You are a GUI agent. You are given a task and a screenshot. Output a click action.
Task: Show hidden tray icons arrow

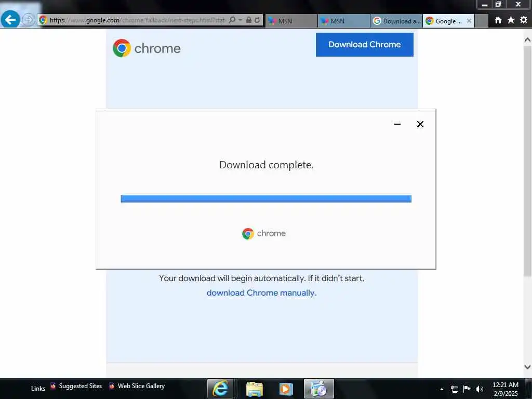coord(442,389)
